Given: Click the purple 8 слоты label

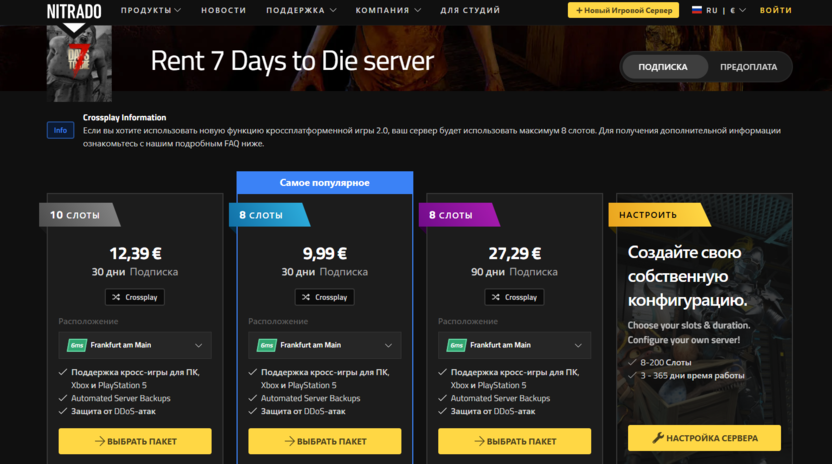Looking at the screenshot, I should (459, 215).
